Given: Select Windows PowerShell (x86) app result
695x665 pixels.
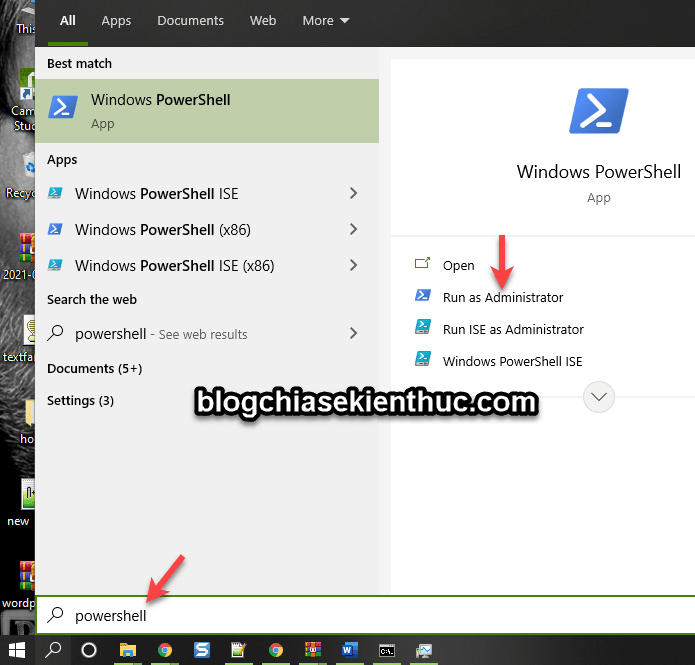Looking at the screenshot, I should tap(207, 230).
